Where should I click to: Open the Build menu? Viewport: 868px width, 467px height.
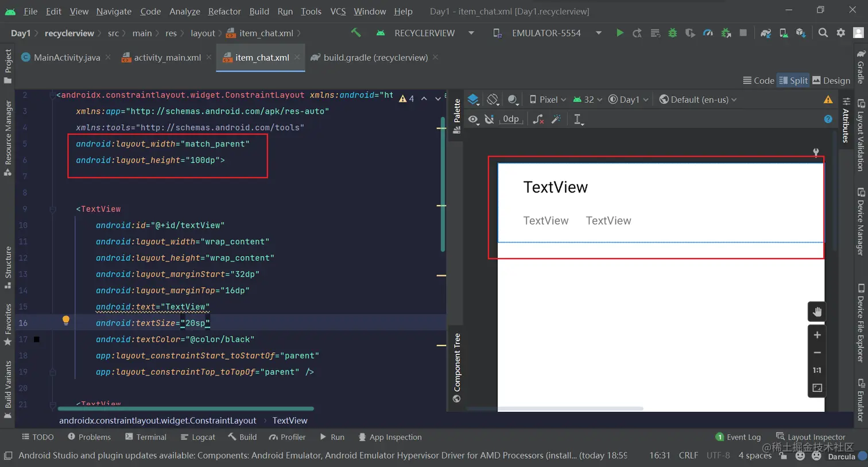click(x=259, y=11)
